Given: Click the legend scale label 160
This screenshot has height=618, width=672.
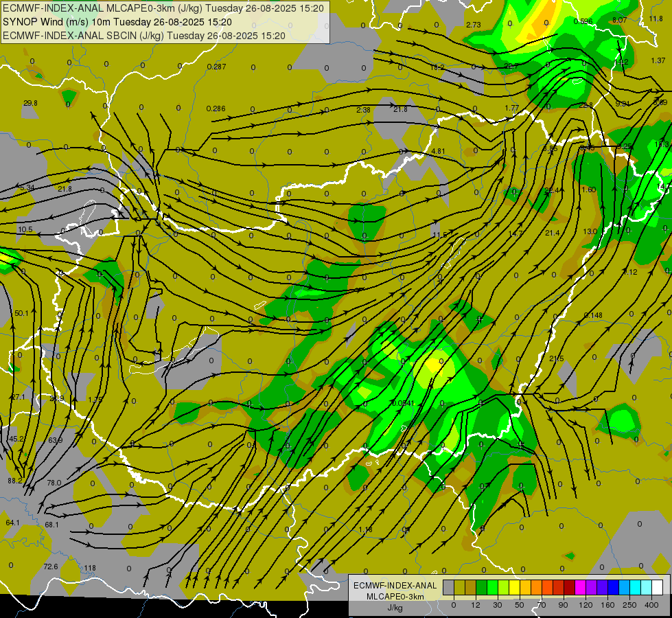Looking at the screenshot, I should tap(607, 605).
